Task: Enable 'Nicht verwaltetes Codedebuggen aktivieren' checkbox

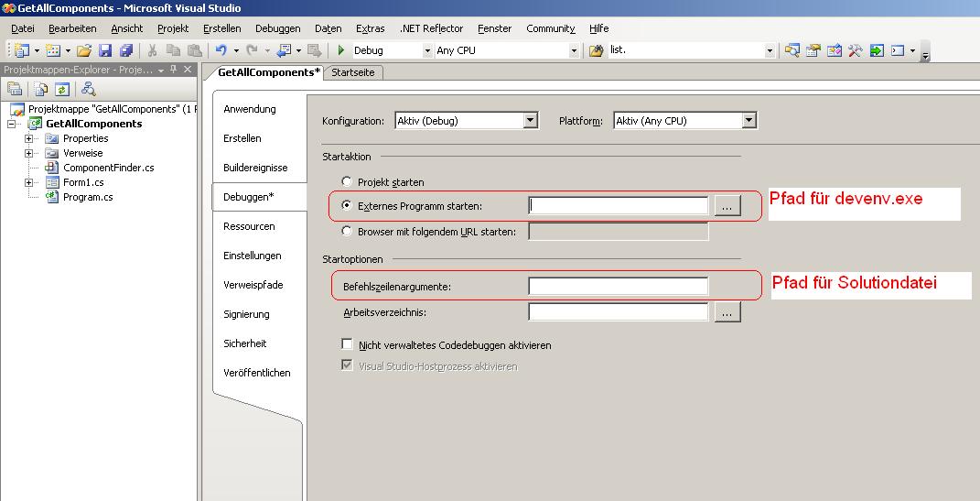Action: pyautogui.click(x=347, y=344)
